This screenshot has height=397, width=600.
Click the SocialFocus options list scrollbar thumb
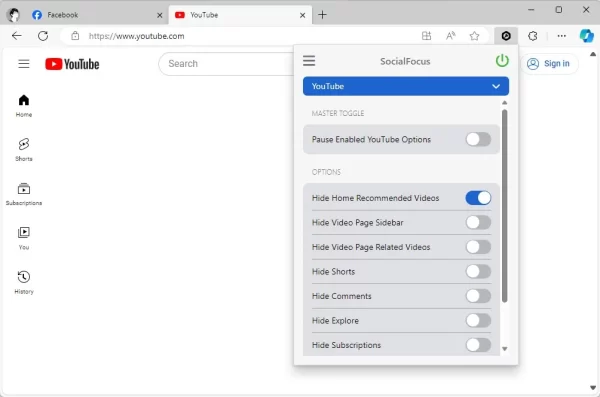504,206
